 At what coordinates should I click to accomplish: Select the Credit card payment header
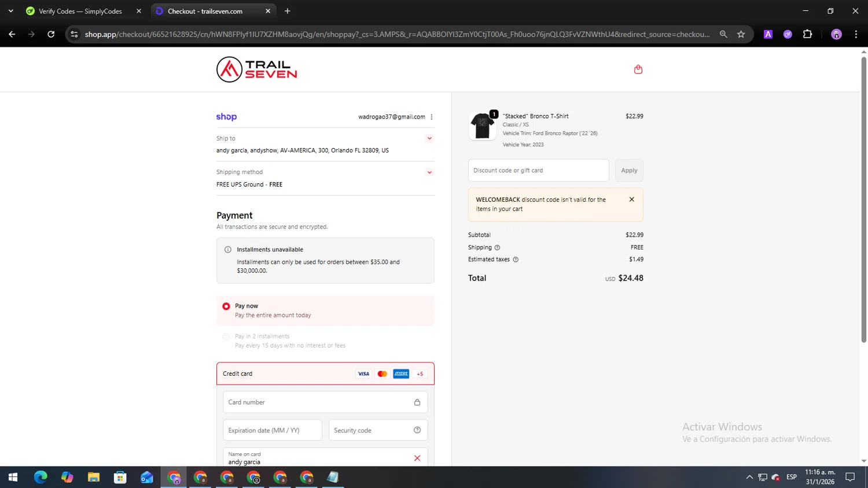pos(325,374)
